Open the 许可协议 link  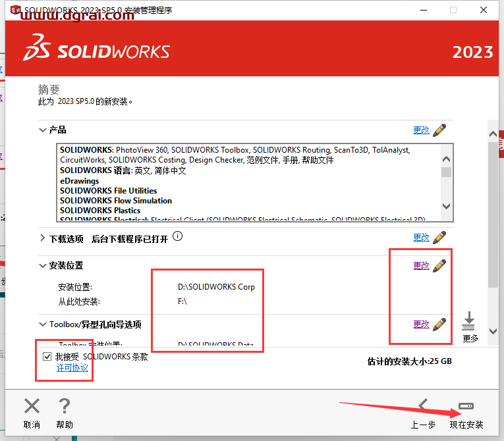pos(72,368)
